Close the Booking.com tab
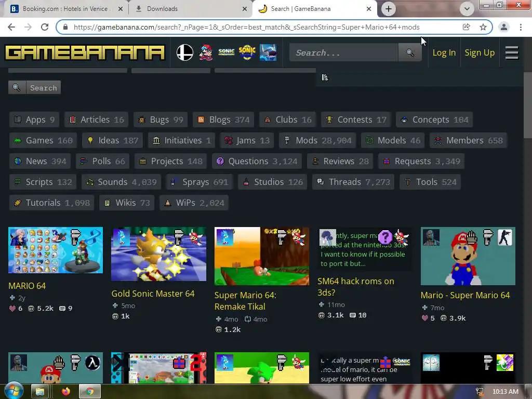The height and width of the screenshot is (399, 532). tap(121, 9)
